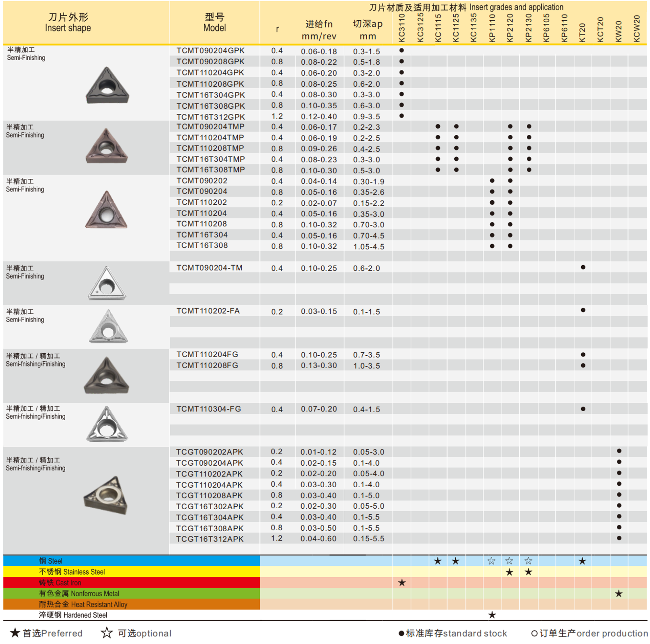Click the KC3110 grade column header
This screenshot has width=650, height=644.
[402, 28]
